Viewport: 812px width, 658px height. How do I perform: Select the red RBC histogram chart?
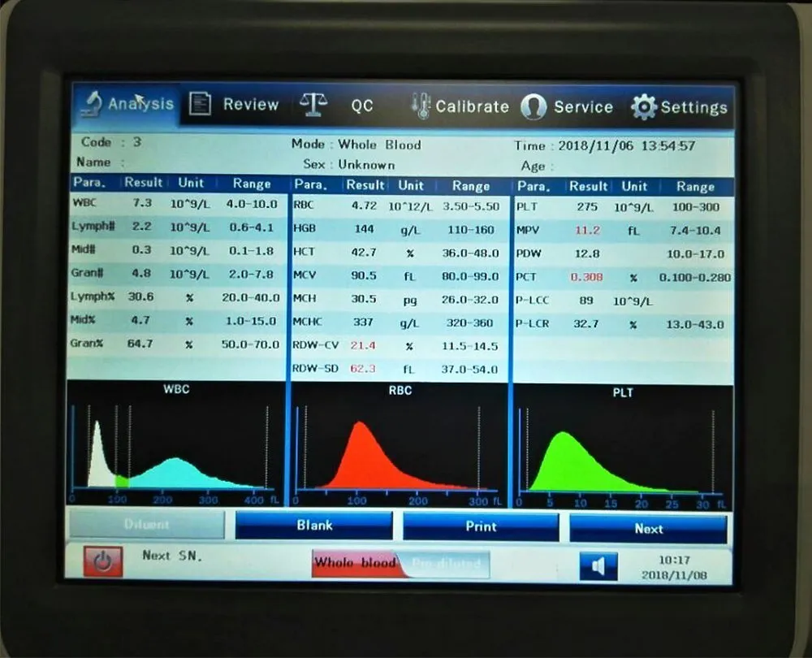[399, 447]
